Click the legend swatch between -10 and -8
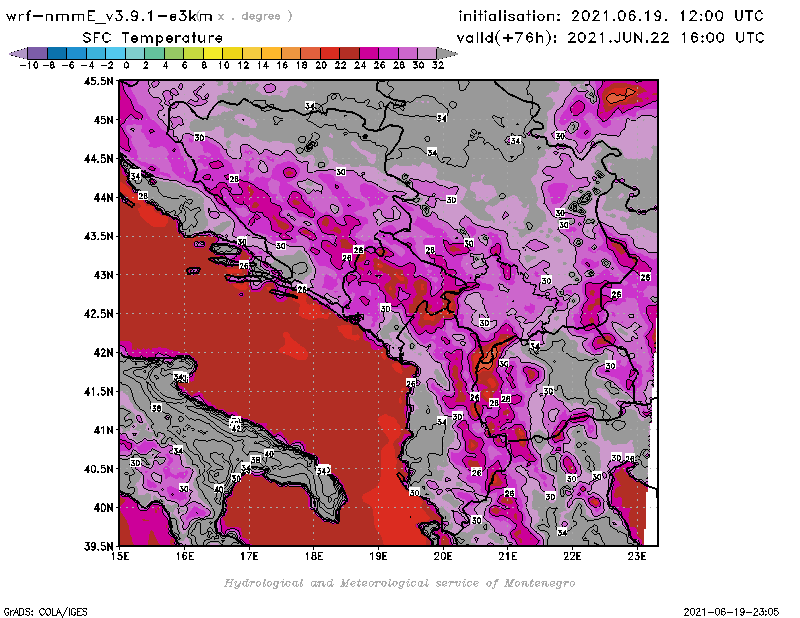Screen dimensions: 800x618 pos(37,53)
